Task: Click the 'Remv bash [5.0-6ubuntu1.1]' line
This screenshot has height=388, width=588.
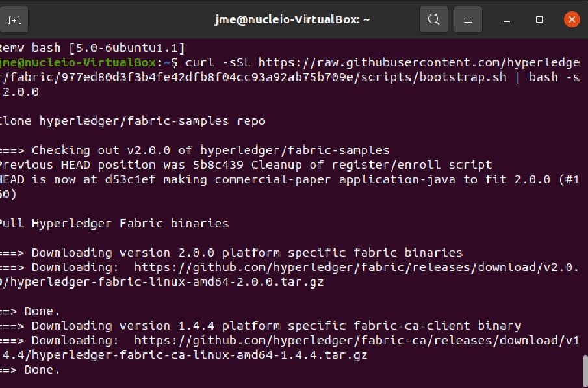Action: (x=92, y=48)
